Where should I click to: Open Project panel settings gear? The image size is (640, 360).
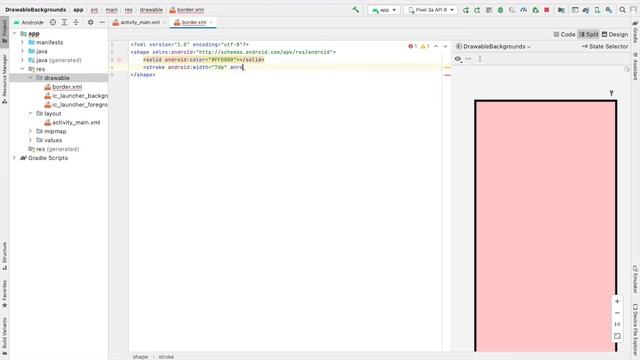tap(91, 22)
